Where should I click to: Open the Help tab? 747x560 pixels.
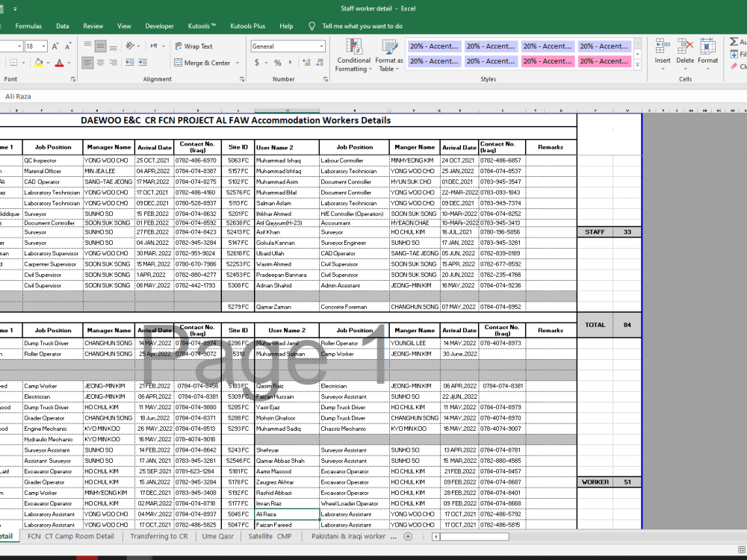click(x=286, y=26)
